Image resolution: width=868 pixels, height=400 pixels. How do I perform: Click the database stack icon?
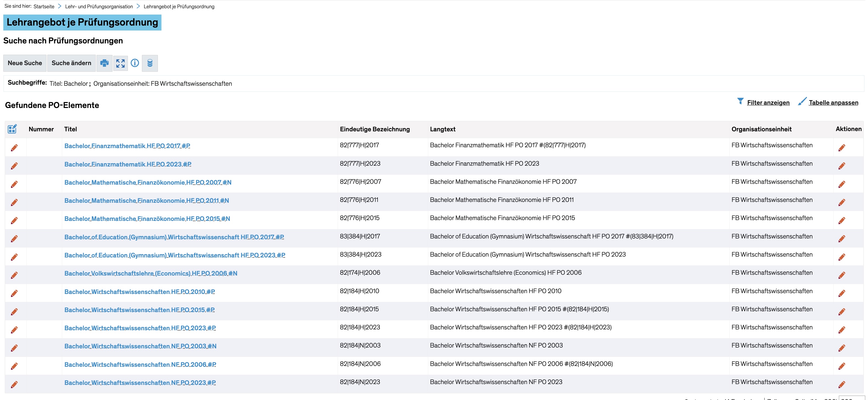pos(150,63)
